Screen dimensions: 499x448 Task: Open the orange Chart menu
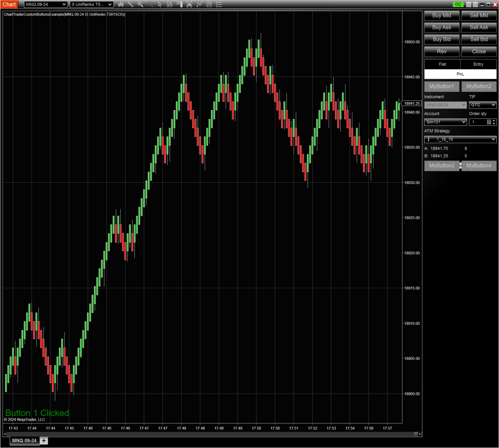[9, 4]
